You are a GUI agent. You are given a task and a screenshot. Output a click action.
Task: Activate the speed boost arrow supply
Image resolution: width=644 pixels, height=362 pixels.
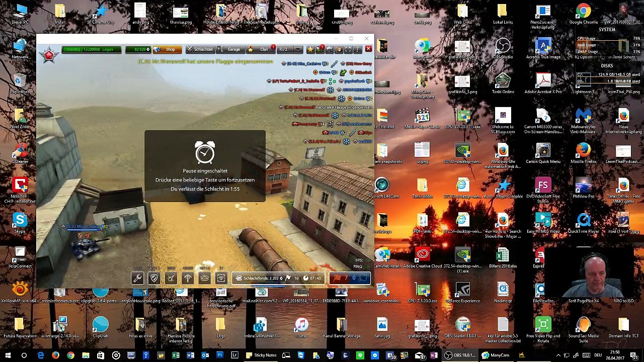[x=188, y=278]
